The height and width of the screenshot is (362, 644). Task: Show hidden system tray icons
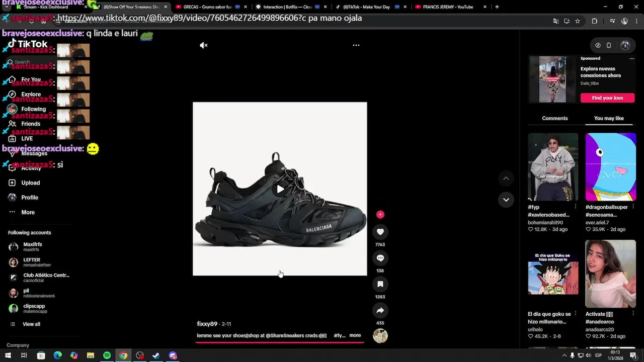(x=564, y=355)
